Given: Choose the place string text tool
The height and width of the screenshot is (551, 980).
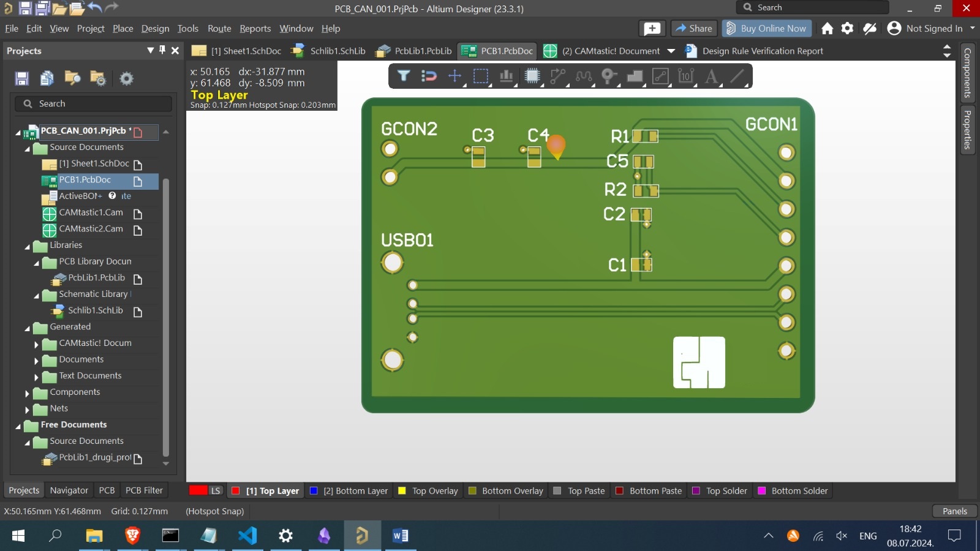Looking at the screenshot, I should click(712, 76).
